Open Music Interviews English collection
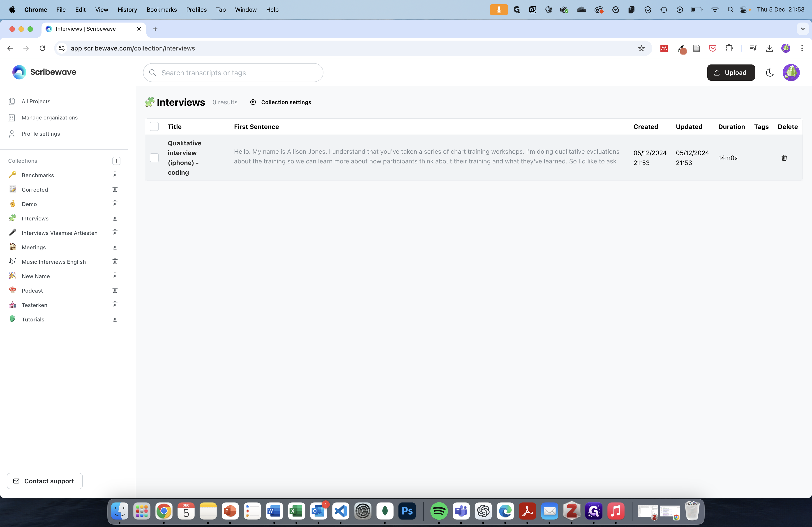 click(x=53, y=262)
